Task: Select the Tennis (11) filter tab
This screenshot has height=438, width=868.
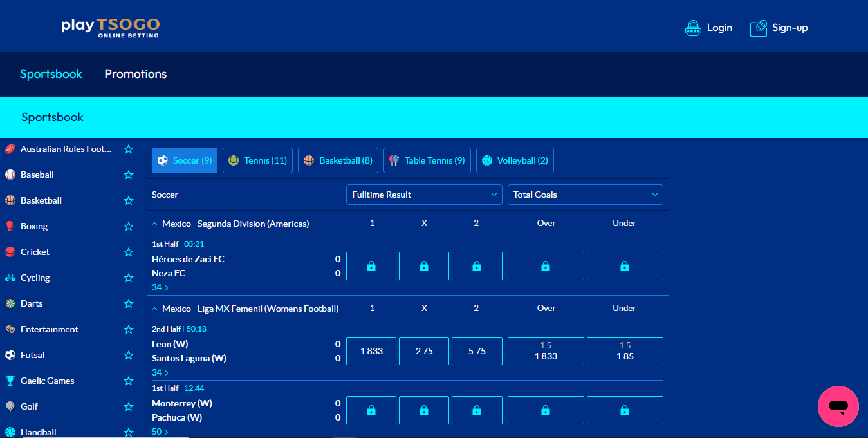Action: [257, 160]
